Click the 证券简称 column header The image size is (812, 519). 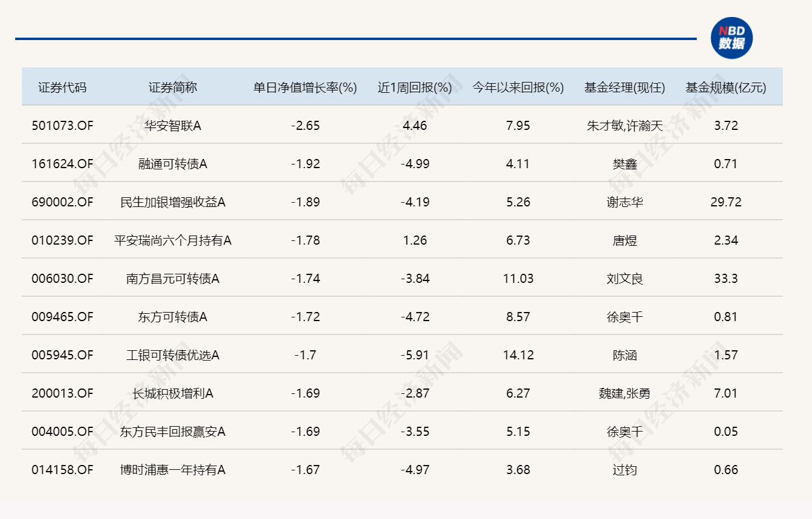coord(173,87)
